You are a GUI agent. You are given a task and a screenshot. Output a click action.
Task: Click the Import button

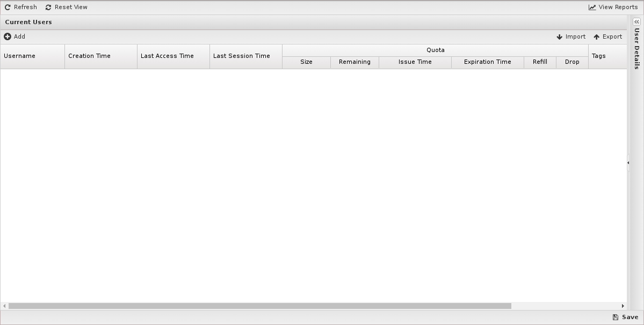point(571,36)
